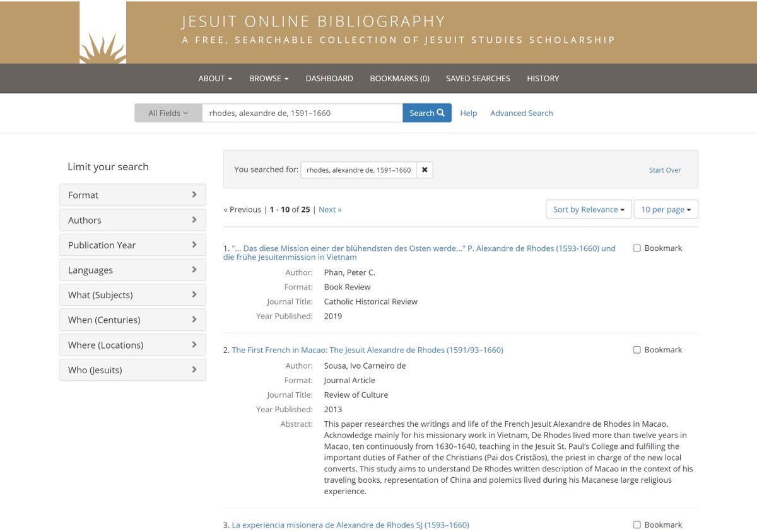Open the All Fields search dropdown
Screen dimensions: 757x532
[168, 112]
